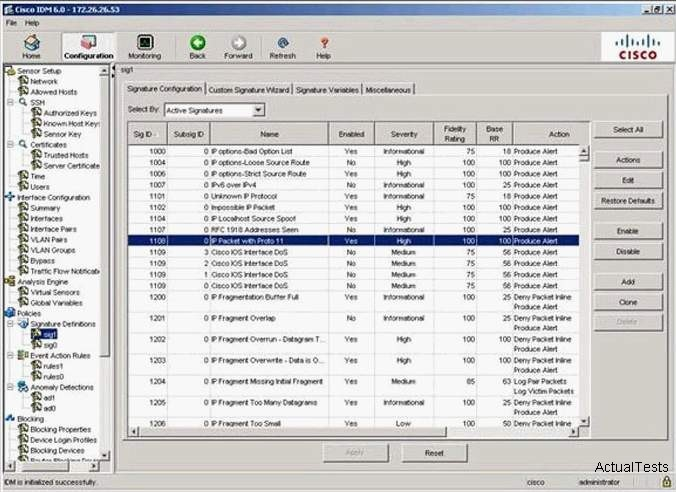This screenshot has width=676, height=492.
Task: Click the Restore Defaults button
Action: tap(628, 201)
